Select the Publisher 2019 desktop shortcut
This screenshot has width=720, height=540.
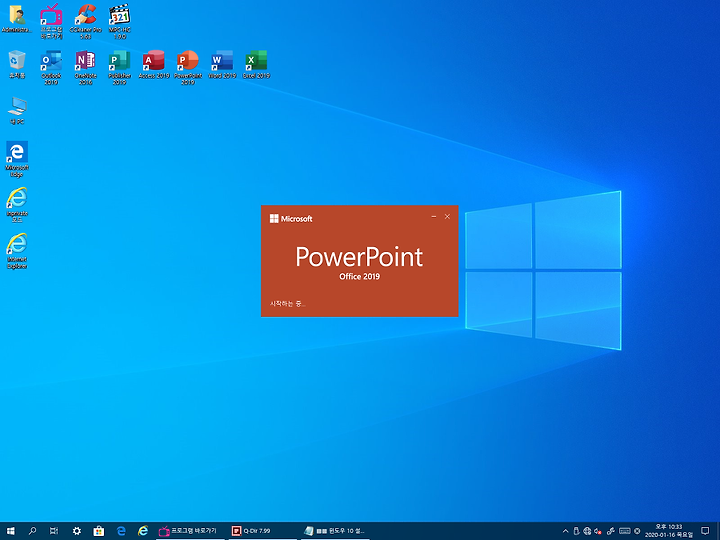click(x=119, y=68)
